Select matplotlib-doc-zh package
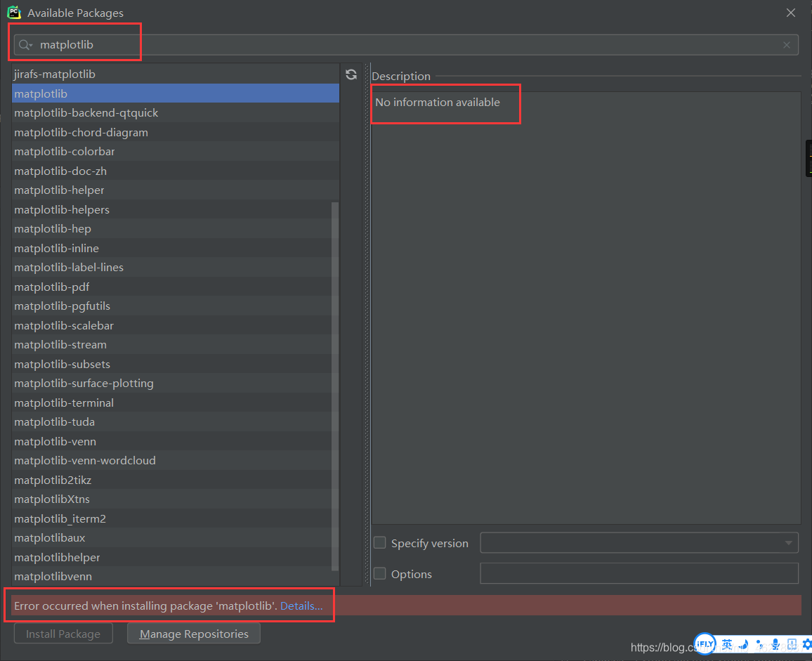This screenshot has height=661, width=812. click(176, 171)
